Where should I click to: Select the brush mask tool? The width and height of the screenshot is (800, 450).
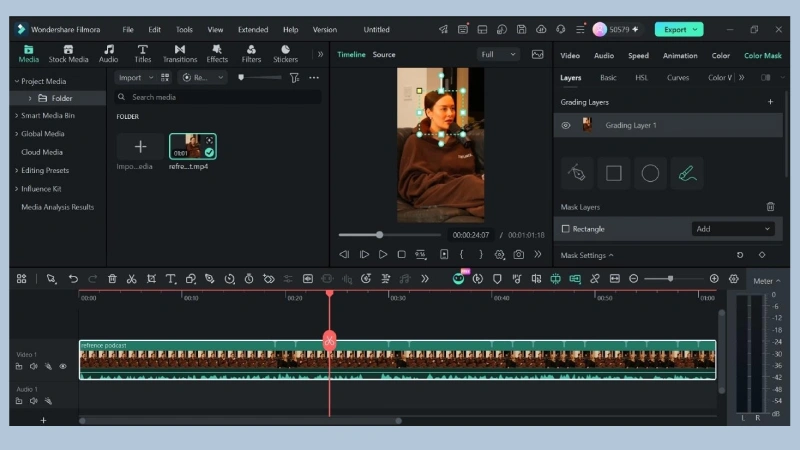tap(687, 173)
